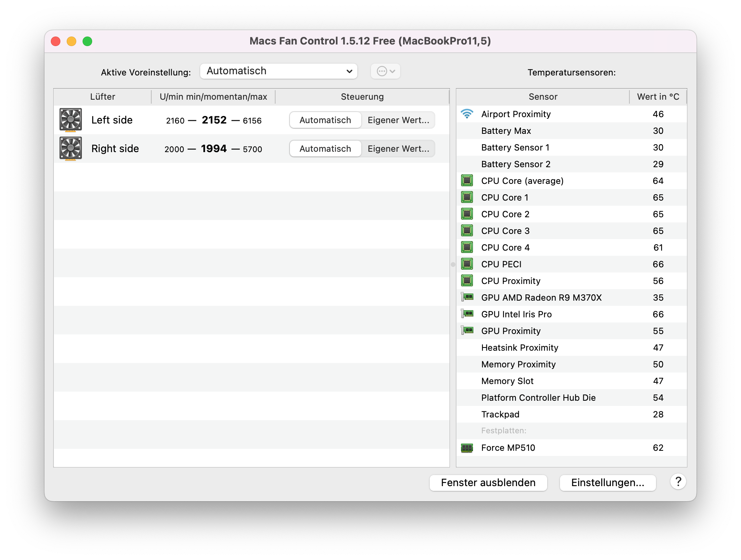This screenshot has width=741, height=560.
Task: Click the Left side fan icon
Action: (x=71, y=120)
